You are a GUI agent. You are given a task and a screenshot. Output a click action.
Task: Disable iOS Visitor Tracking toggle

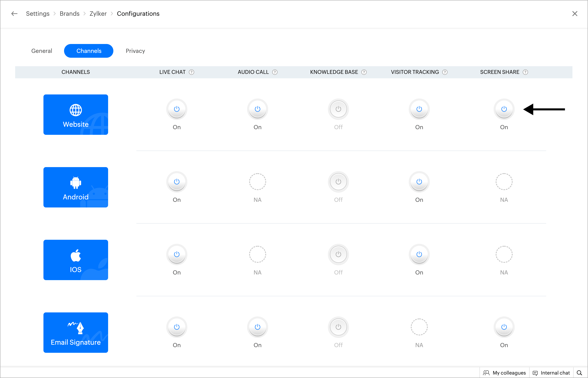pos(419,254)
